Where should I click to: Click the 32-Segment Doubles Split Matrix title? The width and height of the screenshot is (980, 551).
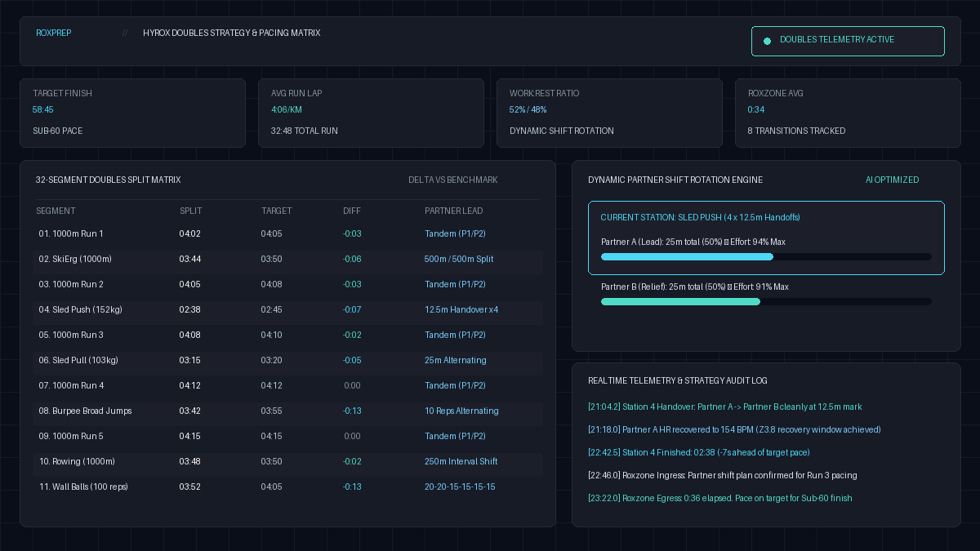pyautogui.click(x=109, y=180)
